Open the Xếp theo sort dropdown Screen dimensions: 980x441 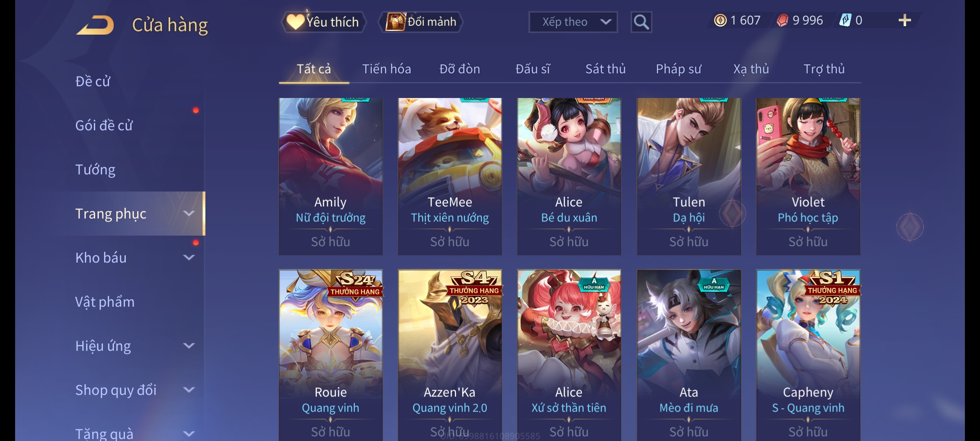point(573,22)
